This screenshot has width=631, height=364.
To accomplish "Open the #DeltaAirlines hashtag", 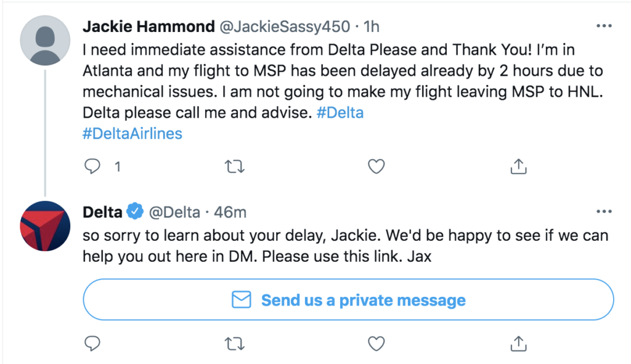I will click(x=132, y=133).
